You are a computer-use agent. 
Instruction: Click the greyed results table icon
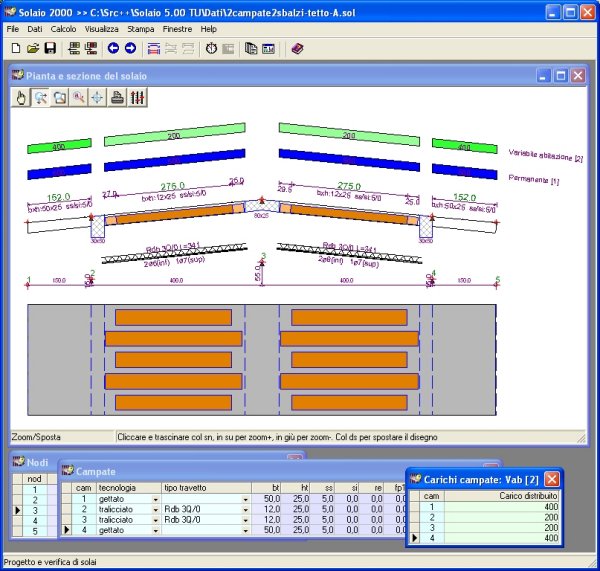pos(228,49)
